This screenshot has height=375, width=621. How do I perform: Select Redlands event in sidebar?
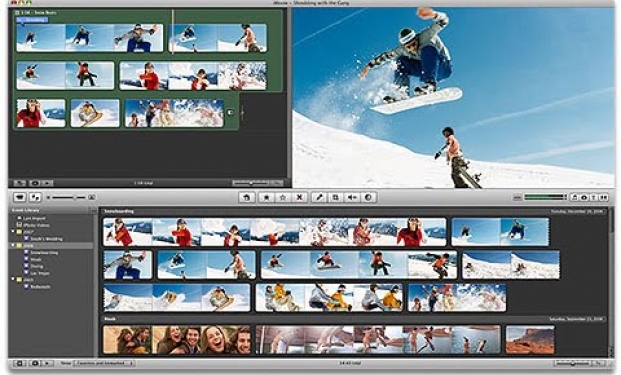pyautogui.click(x=40, y=287)
